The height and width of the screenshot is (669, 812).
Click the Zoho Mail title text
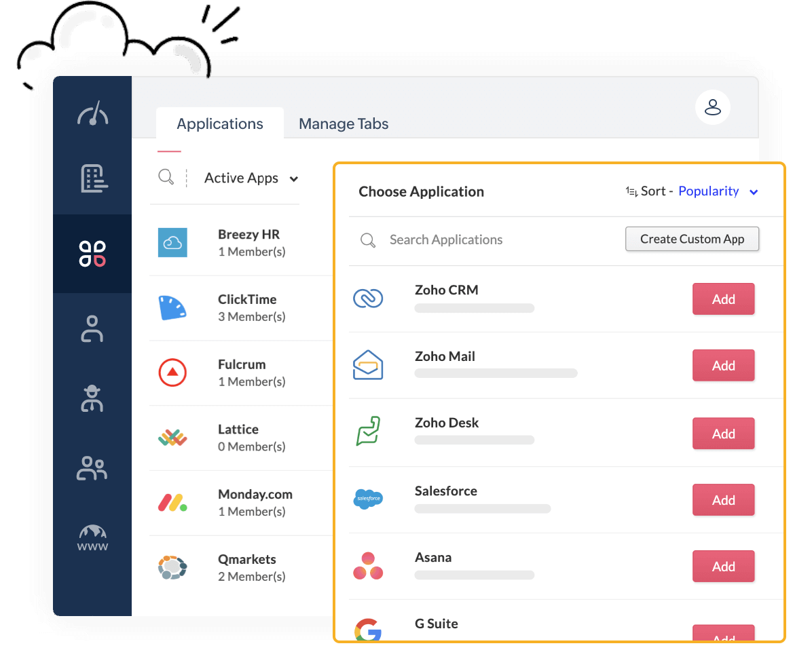[x=445, y=356]
